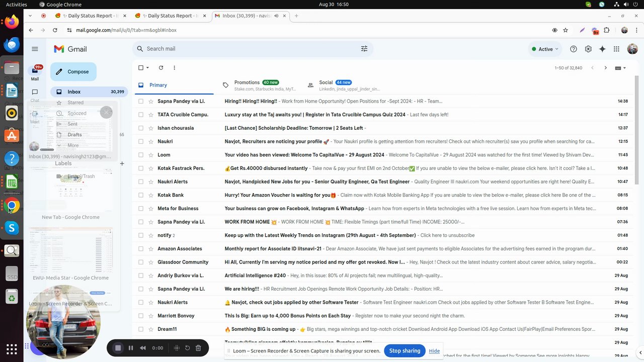Open new Chrome tab plus button
Screen dimensions: 644x362
pos(296,16)
